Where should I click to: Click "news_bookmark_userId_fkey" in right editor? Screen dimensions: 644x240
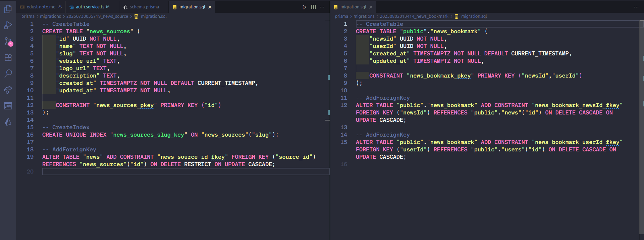tap(577, 142)
